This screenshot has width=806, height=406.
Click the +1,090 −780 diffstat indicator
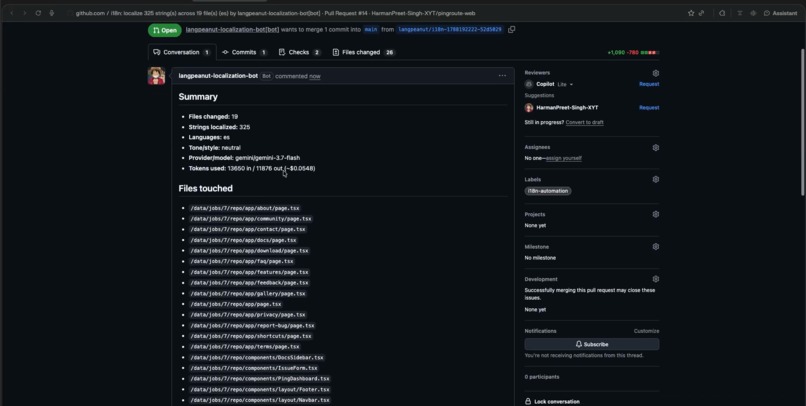click(633, 52)
